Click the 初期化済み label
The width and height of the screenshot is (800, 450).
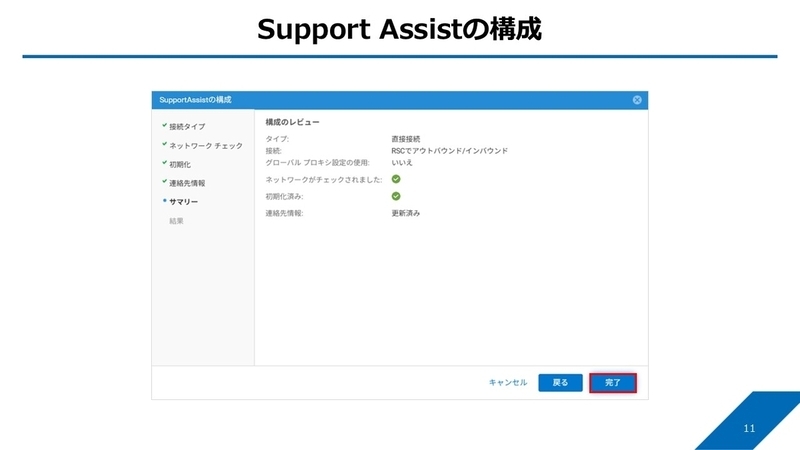pos(284,196)
